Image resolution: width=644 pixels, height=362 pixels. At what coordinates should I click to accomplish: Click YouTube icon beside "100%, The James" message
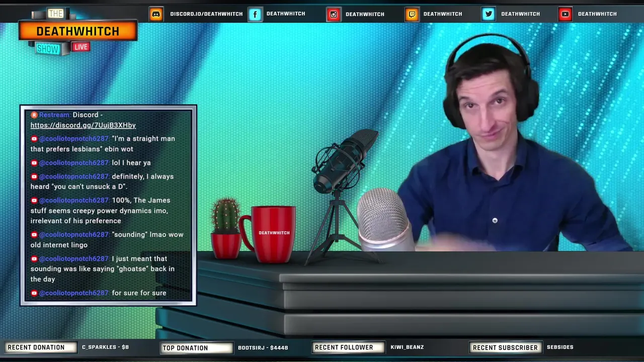click(x=34, y=201)
